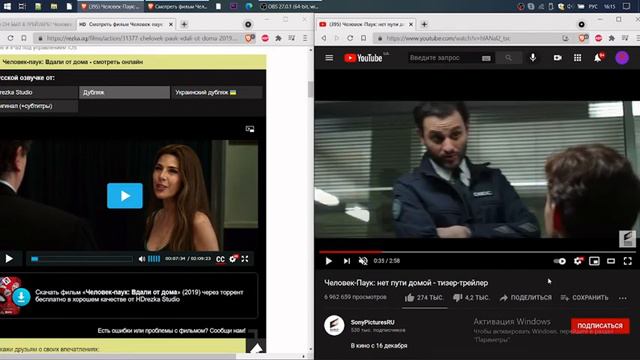Screen dimensions: 640x360
Task: Click the red ПОДПИСАТЬСЯ subscribe button
Action: click(600, 326)
